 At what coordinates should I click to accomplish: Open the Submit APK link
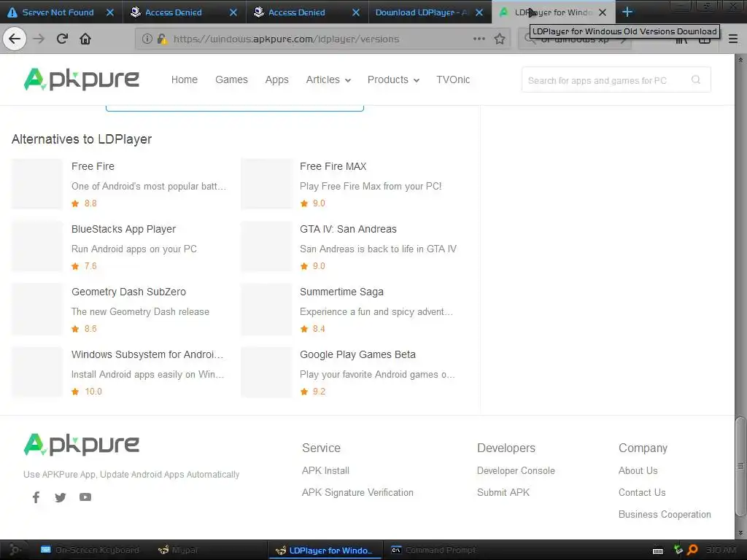pyautogui.click(x=503, y=492)
